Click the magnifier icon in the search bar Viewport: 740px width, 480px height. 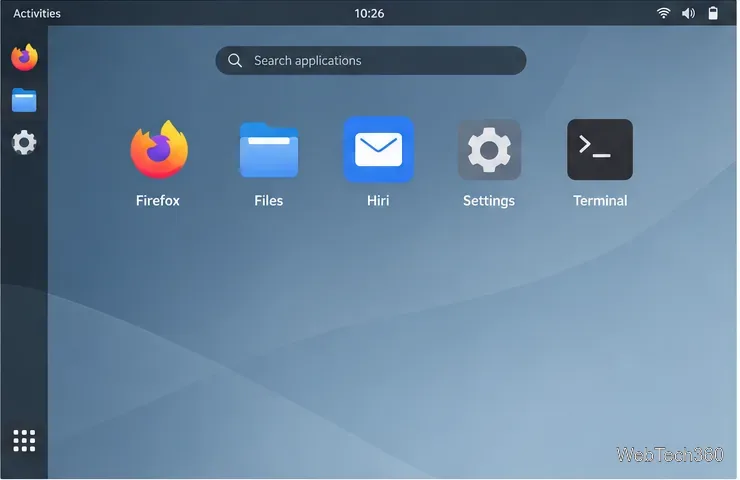(x=235, y=60)
